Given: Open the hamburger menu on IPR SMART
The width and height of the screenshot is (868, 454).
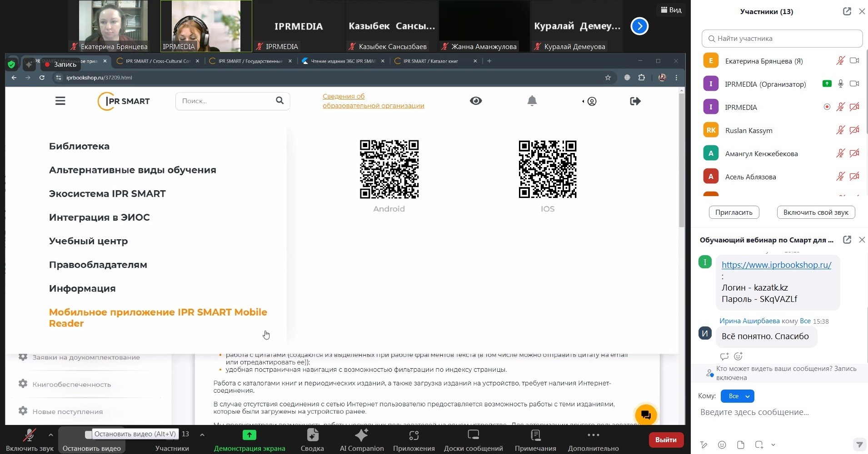Looking at the screenshot, I should (x=60, y=101).
